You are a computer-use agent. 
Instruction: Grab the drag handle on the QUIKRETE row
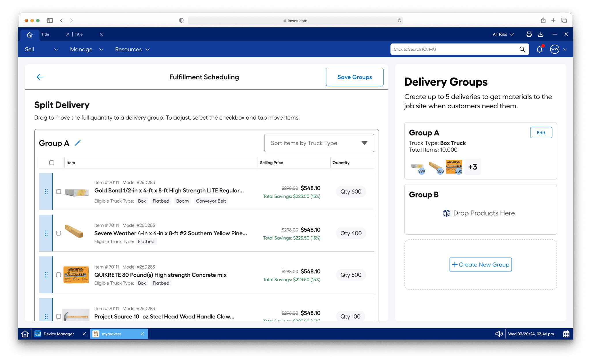click(46, 275)
